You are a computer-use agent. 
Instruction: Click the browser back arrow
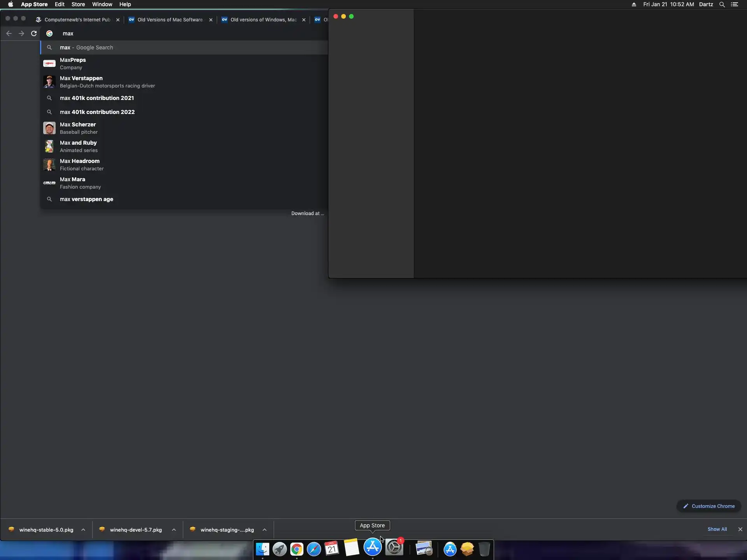(x=9, y=33)
